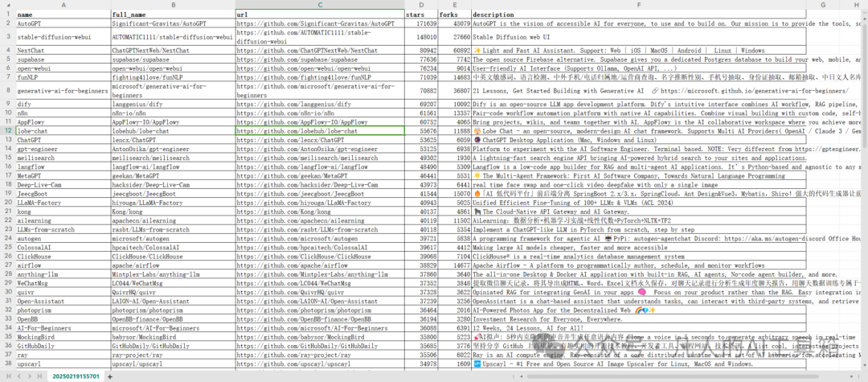Select row 1 header
868x382 pixels.
click(8, 14)
